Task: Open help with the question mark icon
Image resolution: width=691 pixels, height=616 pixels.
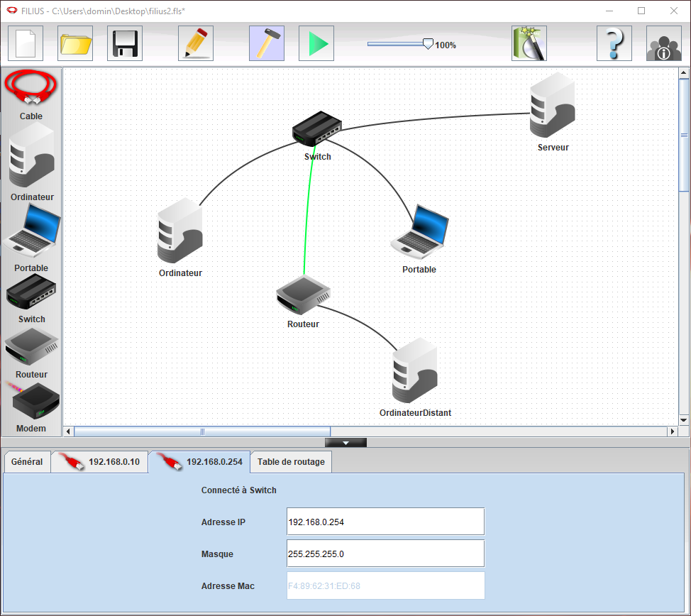Action: [614, 43]
